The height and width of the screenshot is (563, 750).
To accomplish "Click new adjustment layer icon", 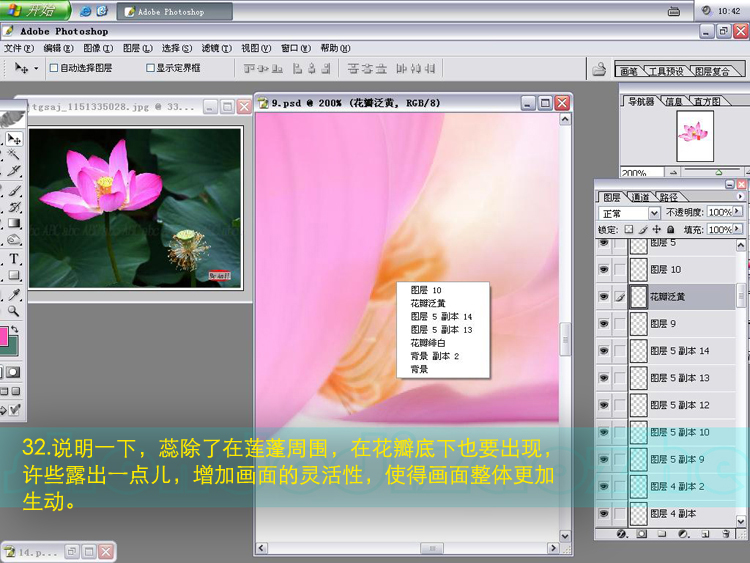I will pyautogui.click(x=684, y=534).
